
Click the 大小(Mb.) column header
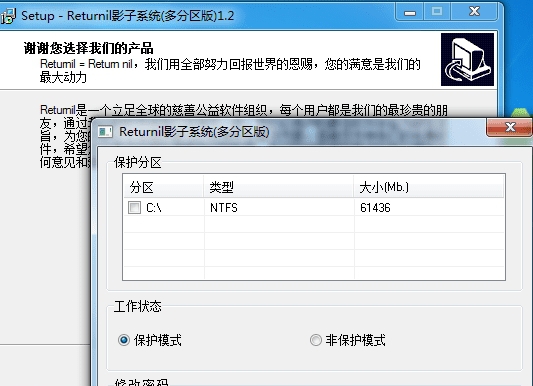point(429,187)
